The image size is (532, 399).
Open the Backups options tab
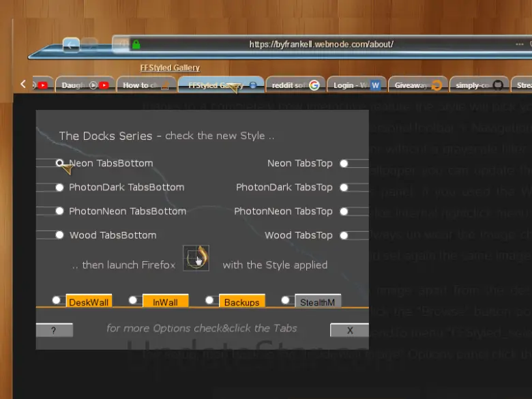242,301
